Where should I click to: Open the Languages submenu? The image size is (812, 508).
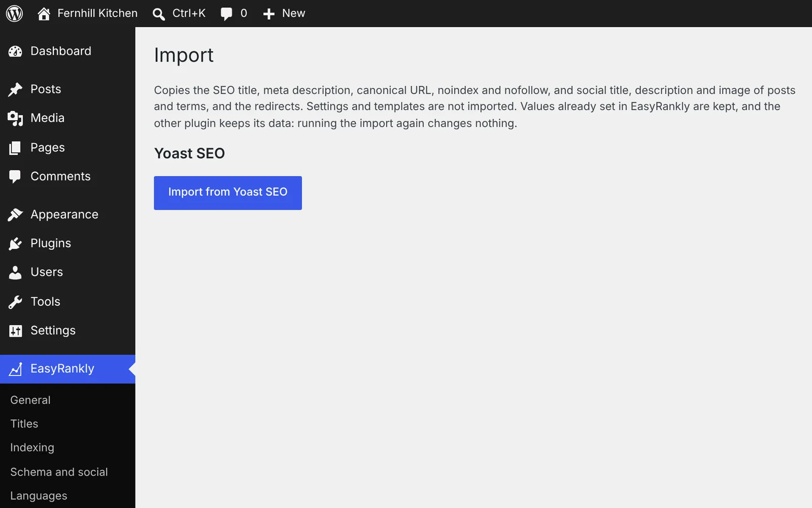coord(39,496)
